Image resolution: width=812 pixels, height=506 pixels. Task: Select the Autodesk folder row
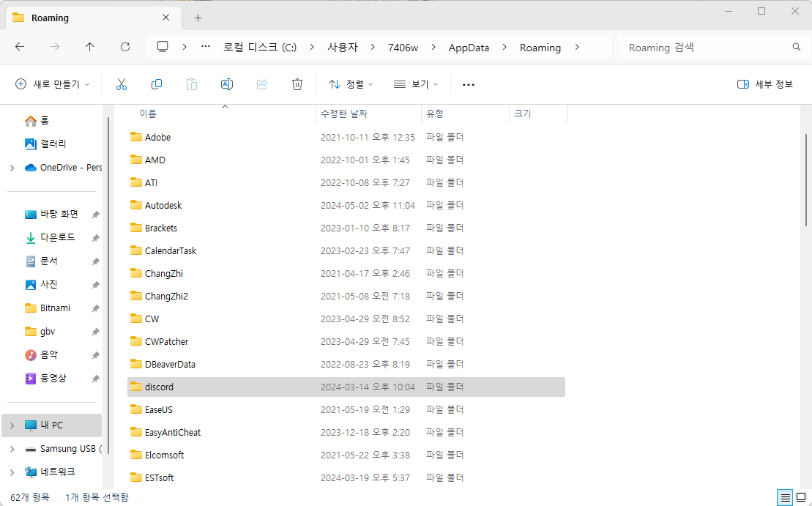(x=346, y=205)
